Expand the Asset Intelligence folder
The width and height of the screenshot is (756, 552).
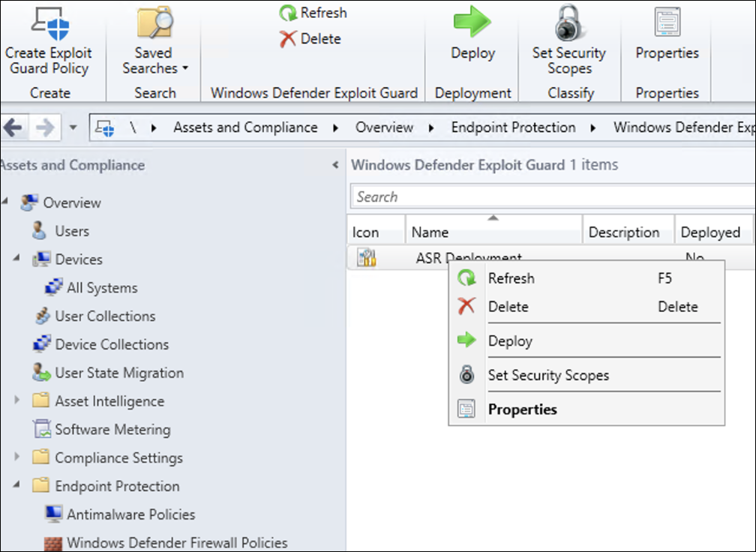click(x=17, y=401)
